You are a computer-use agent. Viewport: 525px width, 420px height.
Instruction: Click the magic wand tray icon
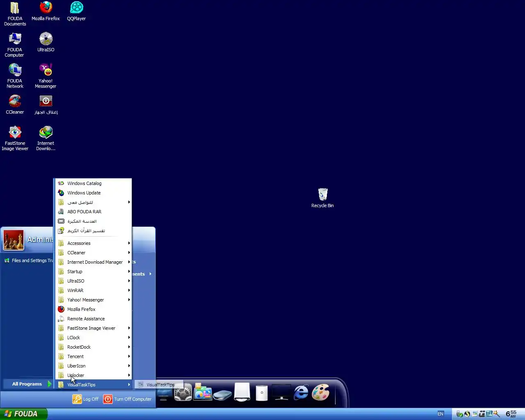(496, 413)
